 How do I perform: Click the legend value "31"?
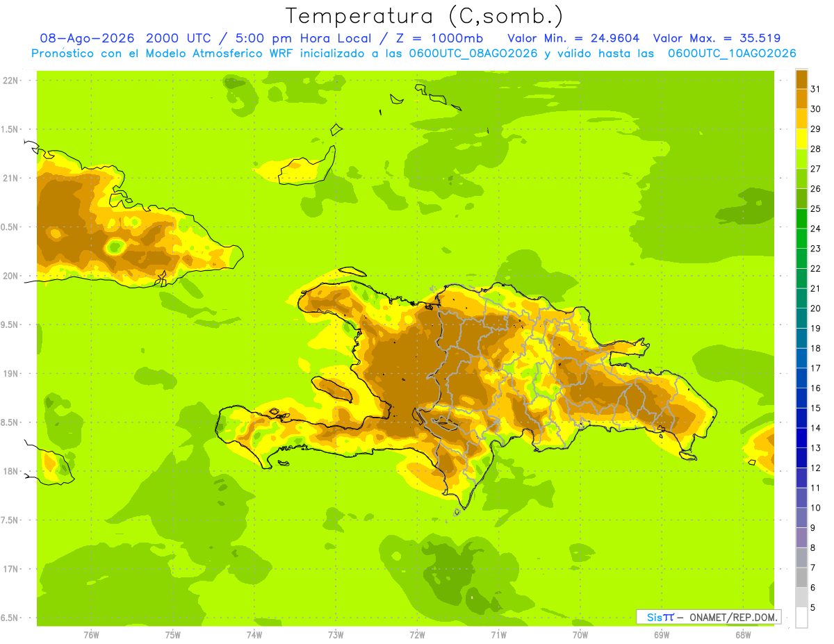[816, 89]
